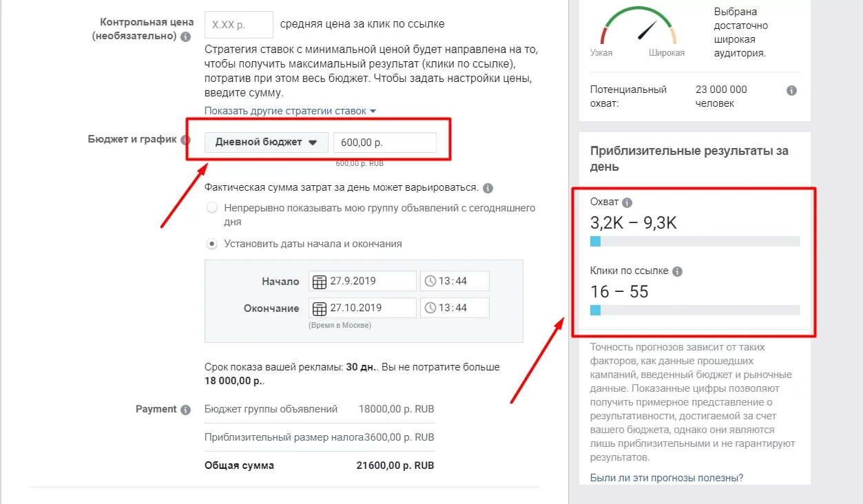Click info icon after spending variation note
This screenshot has width=863, height=504.
click(488, 188)
